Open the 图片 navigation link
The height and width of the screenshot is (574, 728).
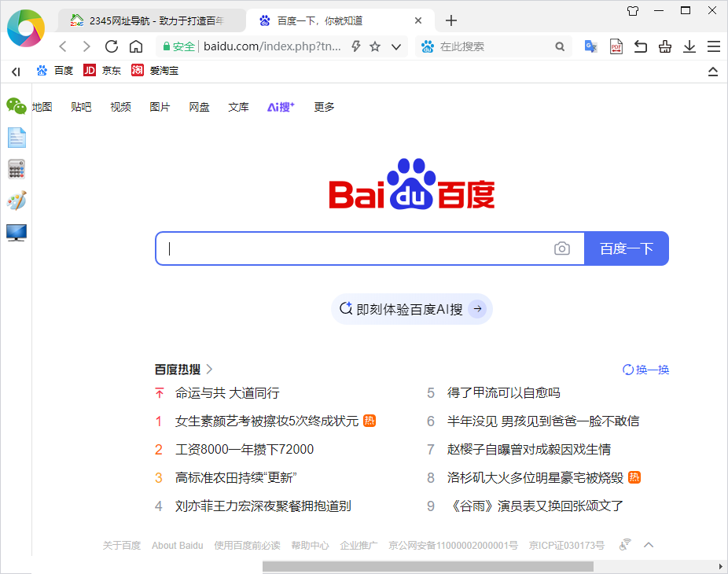[160, 107]
